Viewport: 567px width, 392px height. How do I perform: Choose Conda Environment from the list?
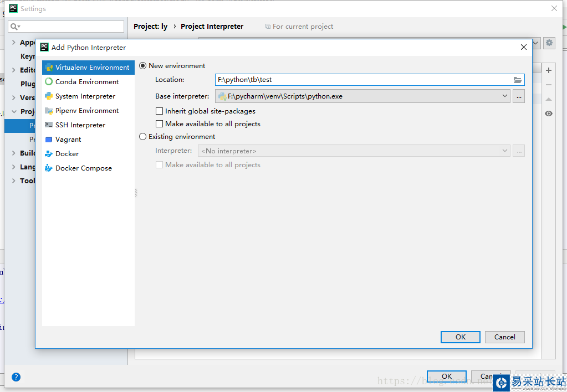pos(86,82)
